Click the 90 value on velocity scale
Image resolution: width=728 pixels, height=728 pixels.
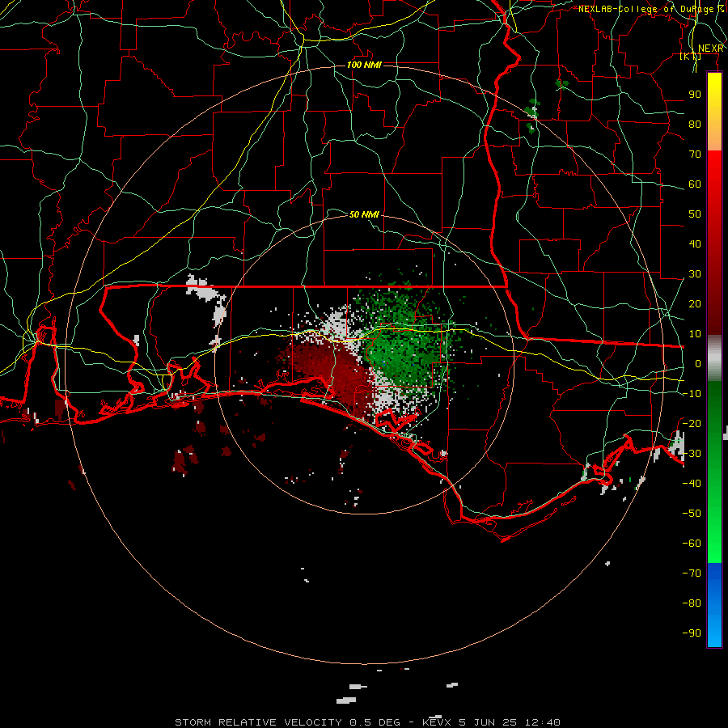[695, 95]
